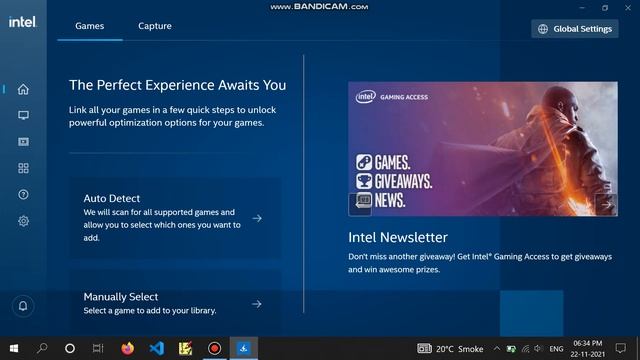Open the clock showing 06:34 PM

point(588,349)
